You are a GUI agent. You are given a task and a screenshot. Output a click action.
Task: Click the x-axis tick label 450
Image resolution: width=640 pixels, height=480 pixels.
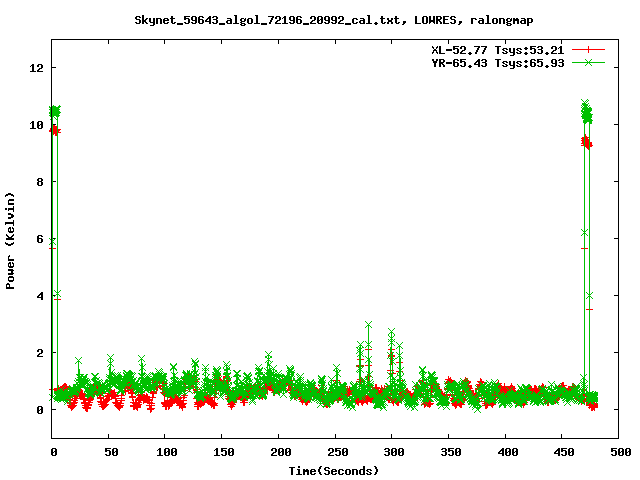point(564,452)
